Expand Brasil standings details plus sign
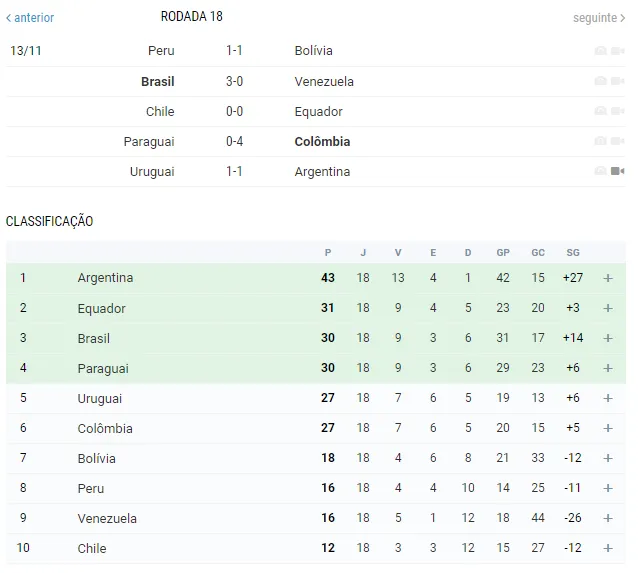 608,338
